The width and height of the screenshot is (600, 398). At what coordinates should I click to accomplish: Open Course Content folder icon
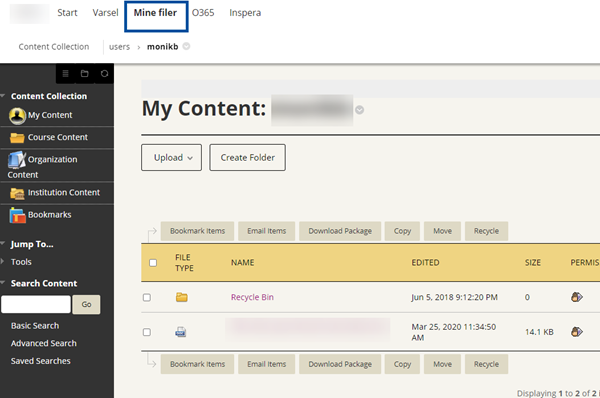tap(17, 137)
